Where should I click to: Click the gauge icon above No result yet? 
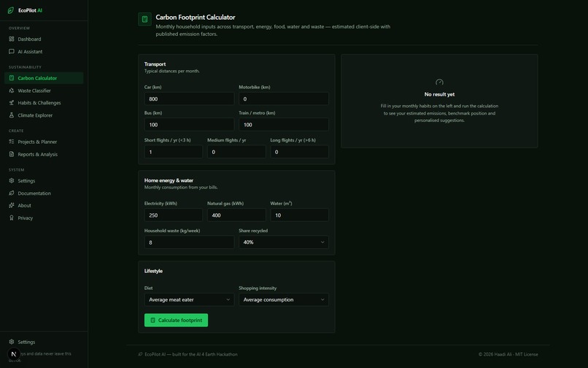coord(439,83)
